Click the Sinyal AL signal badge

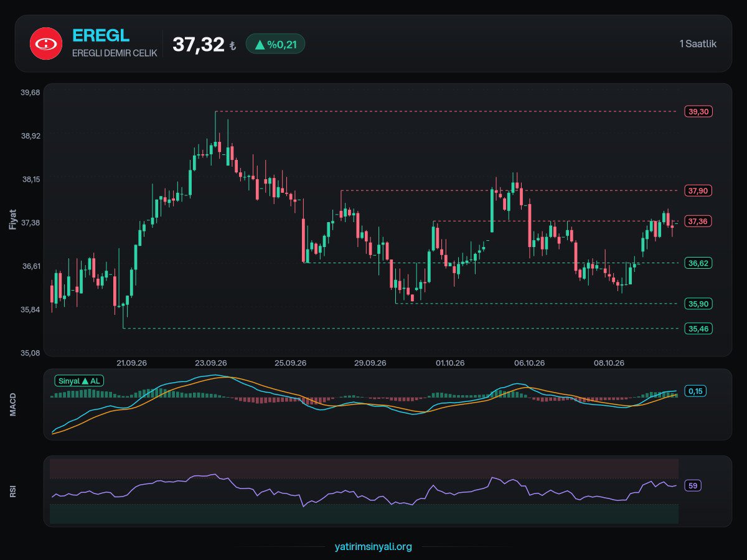click(x=78, y=381)
